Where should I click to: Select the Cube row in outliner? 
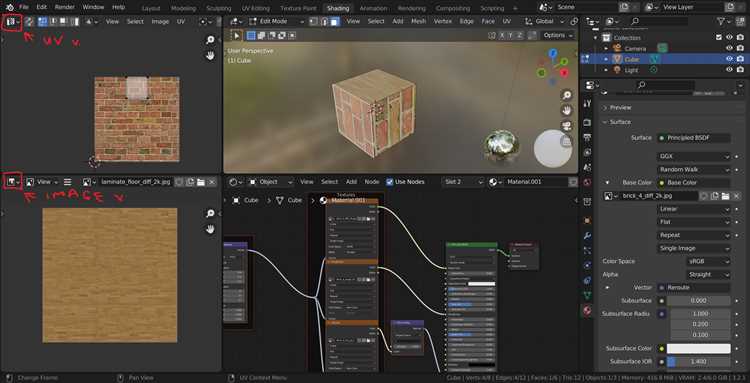[664, 59]
